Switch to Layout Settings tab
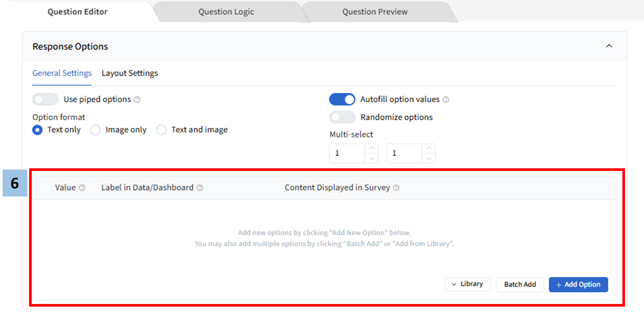Viewport: 644px width, 315px height. pos(130,73)
